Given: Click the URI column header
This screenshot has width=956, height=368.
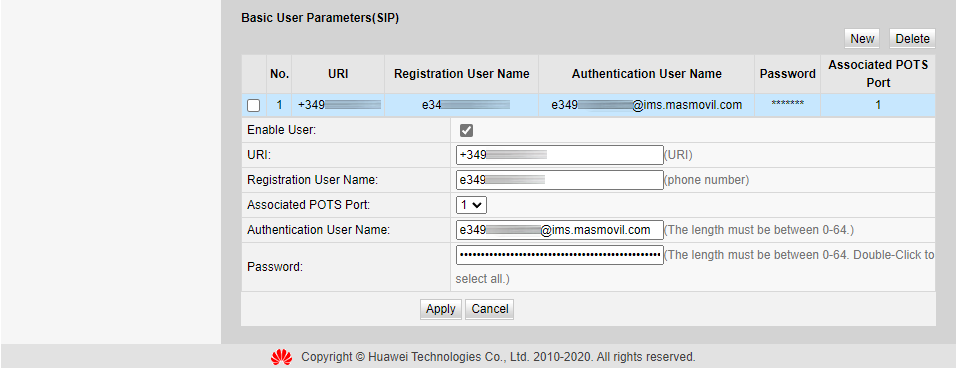Looking at the screenshot, I should pos(338,74).
